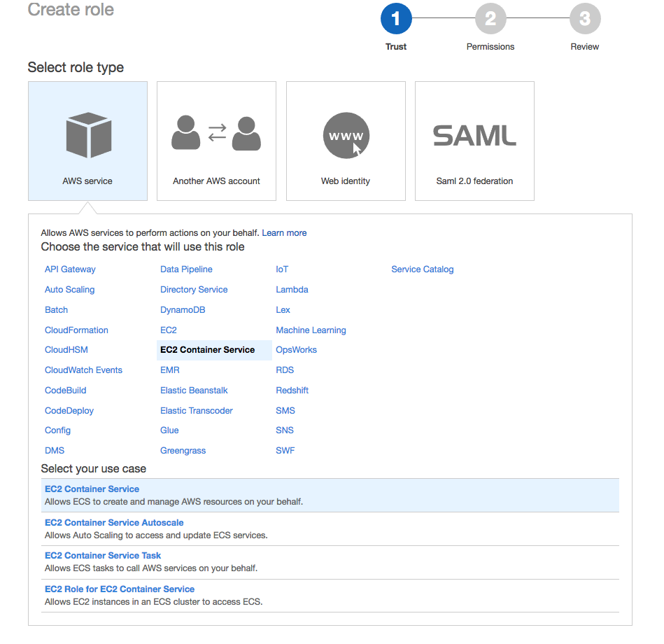Select Data Pipeline service
664x644 pixels.
point(186,269)
